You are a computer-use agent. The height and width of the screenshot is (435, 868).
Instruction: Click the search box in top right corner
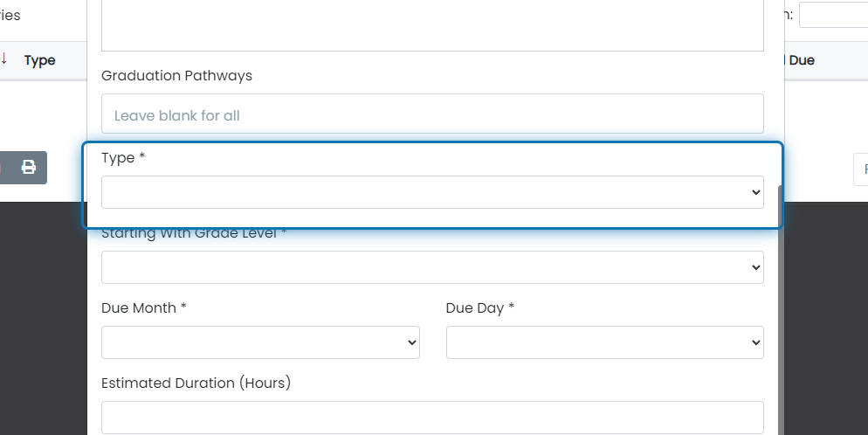coord(833,15)
